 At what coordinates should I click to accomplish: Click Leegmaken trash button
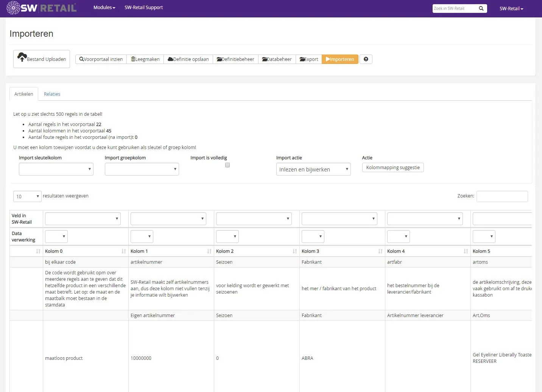pos(145,59)
